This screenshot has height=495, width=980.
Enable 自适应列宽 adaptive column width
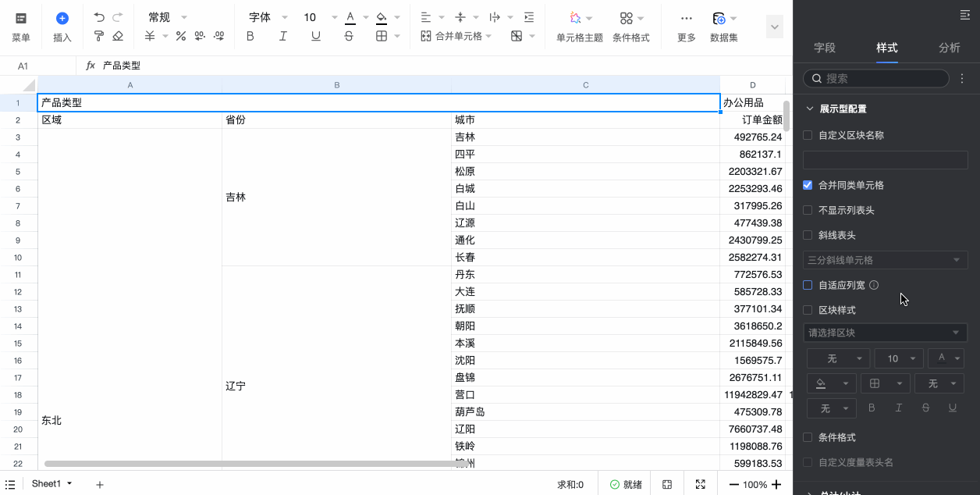click(808, 285)
